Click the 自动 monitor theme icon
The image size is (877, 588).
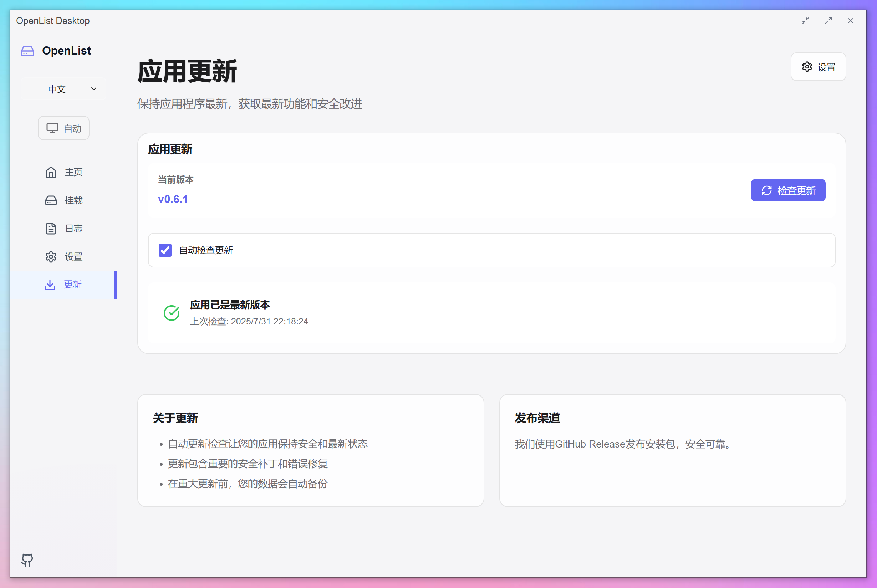(53, 128)
